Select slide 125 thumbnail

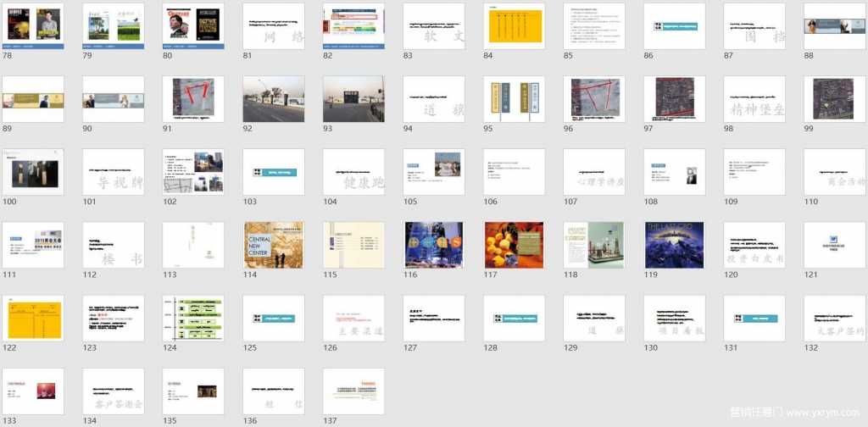point(274,318)
